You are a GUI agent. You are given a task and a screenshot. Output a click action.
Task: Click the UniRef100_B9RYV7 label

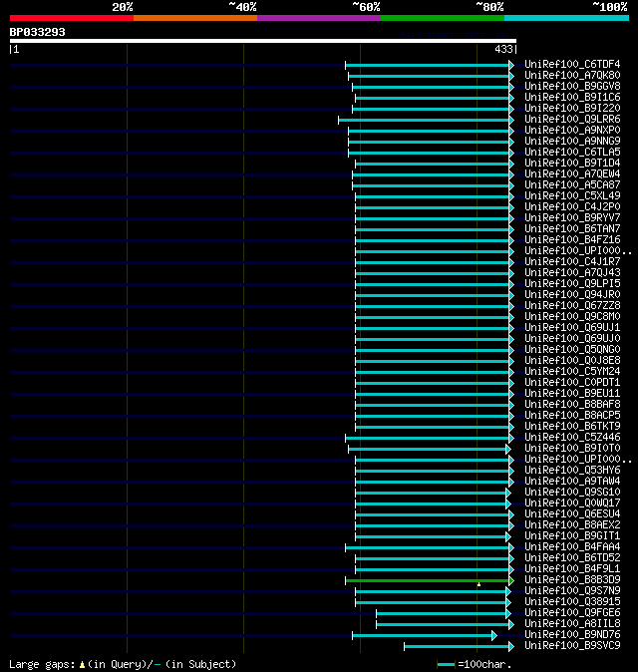572,217
